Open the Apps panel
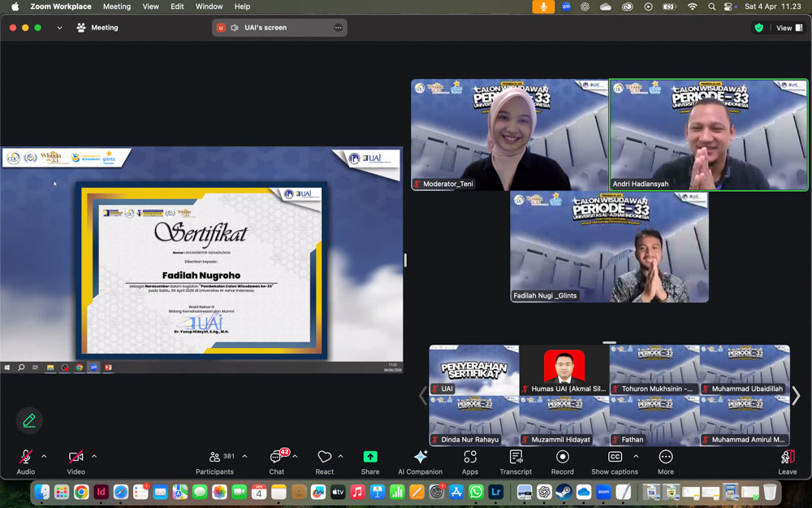Viewport: 812px width, 508px height. pos(470,461)
